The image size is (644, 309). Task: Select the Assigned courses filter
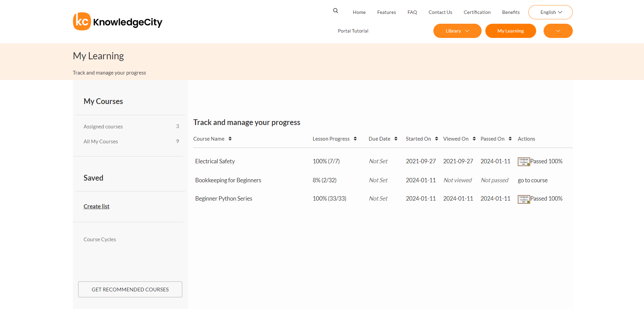point(103,126)
